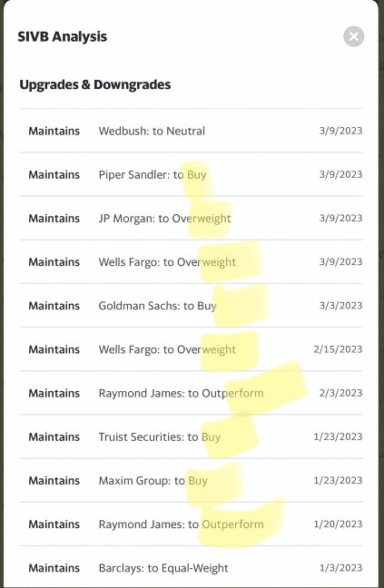Click the 3/3/2023 date for Goldman Sachs

pos(340,306)
